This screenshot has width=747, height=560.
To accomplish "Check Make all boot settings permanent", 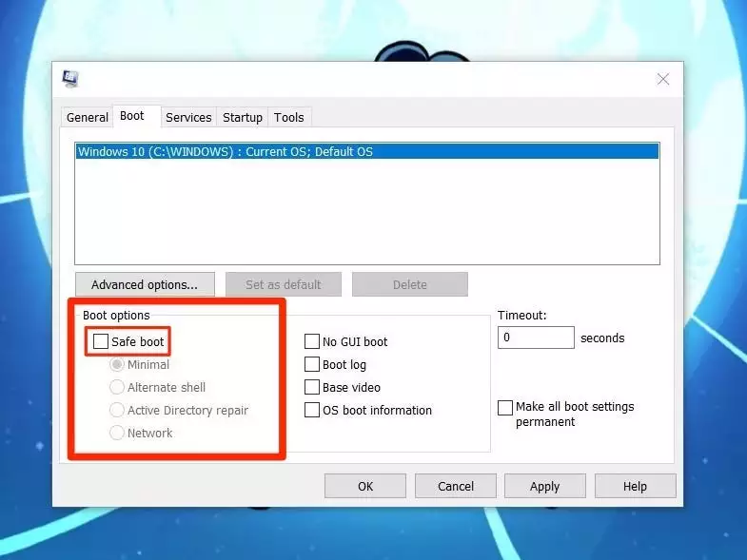I will [505, 407].
